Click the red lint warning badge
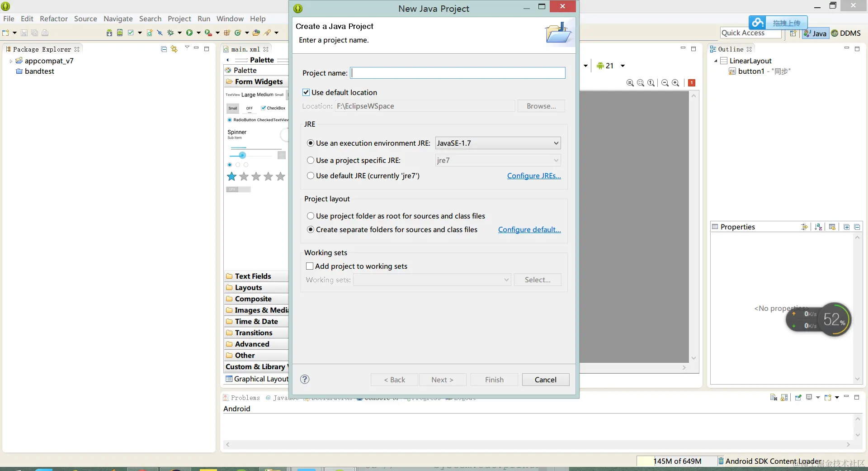Viewport: 868px width, 471px height. [x=692, y=83]
